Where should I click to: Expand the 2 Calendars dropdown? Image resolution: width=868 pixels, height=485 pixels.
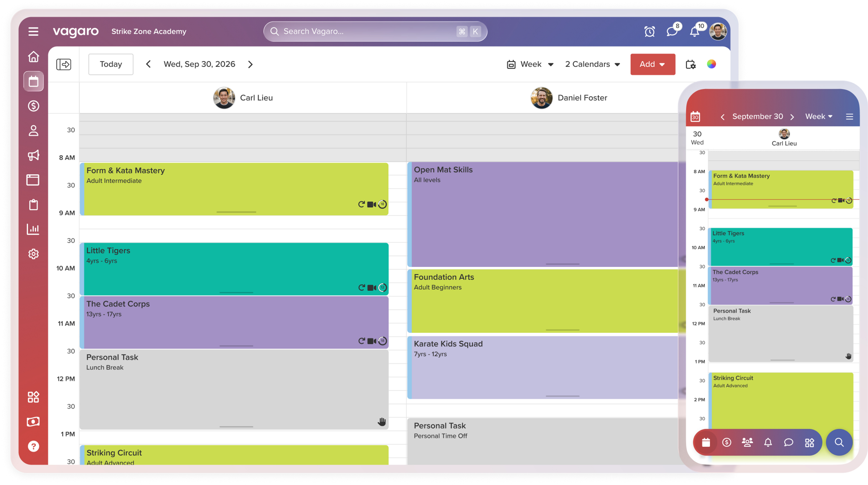click(593, 64)
